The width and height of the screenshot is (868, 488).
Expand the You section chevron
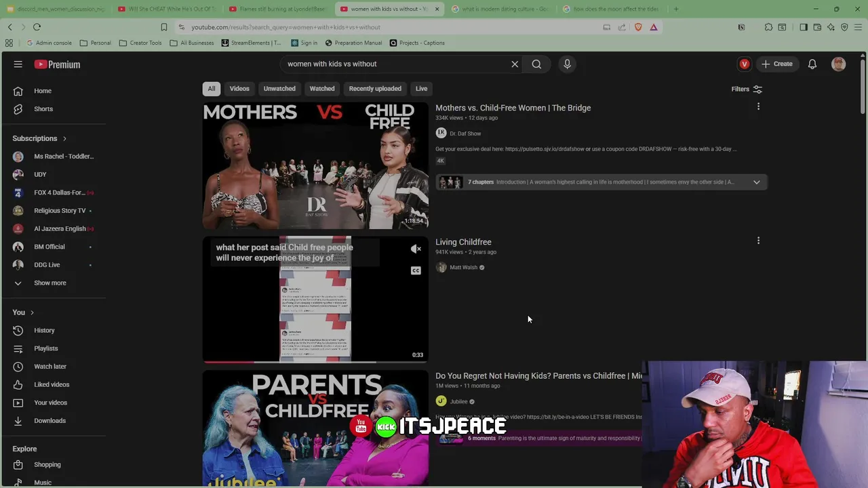point(32,312)
